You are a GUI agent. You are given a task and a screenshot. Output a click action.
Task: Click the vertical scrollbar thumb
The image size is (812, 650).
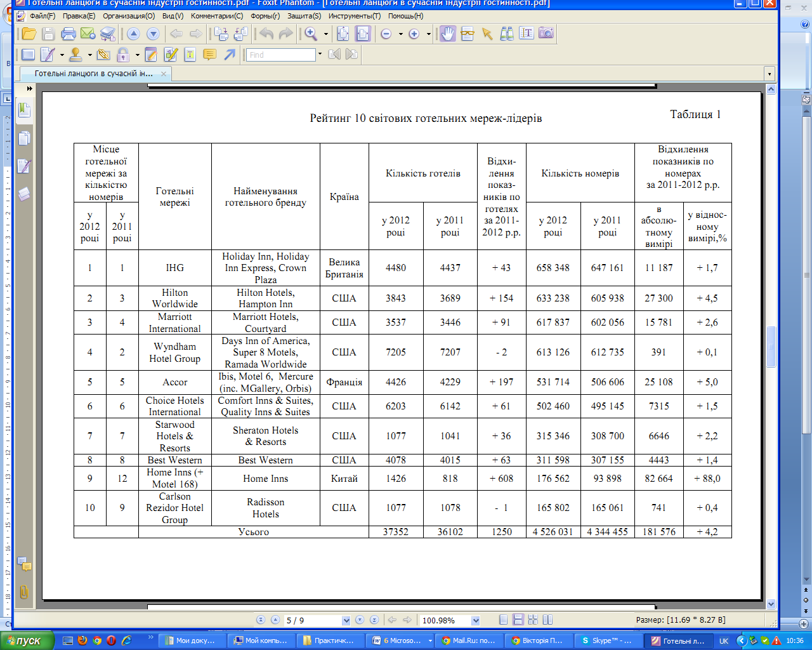click(x=771, y=347)
